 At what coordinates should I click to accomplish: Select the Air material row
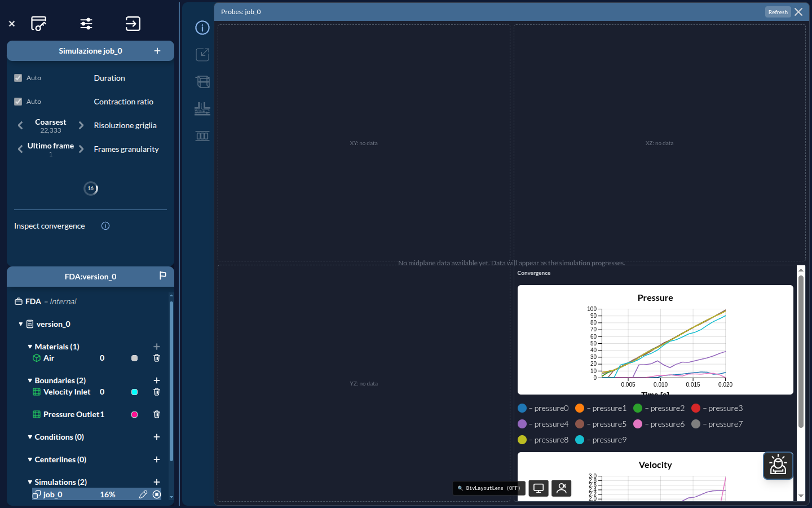[x=96, y=358]
